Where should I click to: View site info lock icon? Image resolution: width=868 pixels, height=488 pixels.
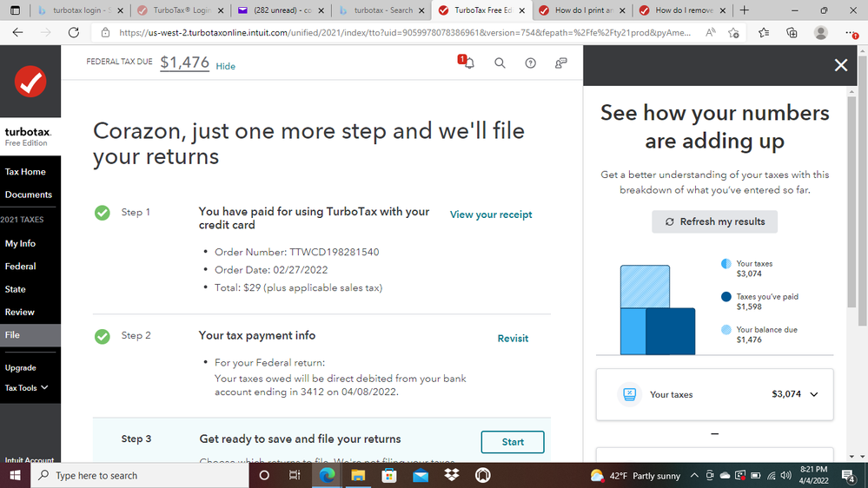[x=105, y=33]
